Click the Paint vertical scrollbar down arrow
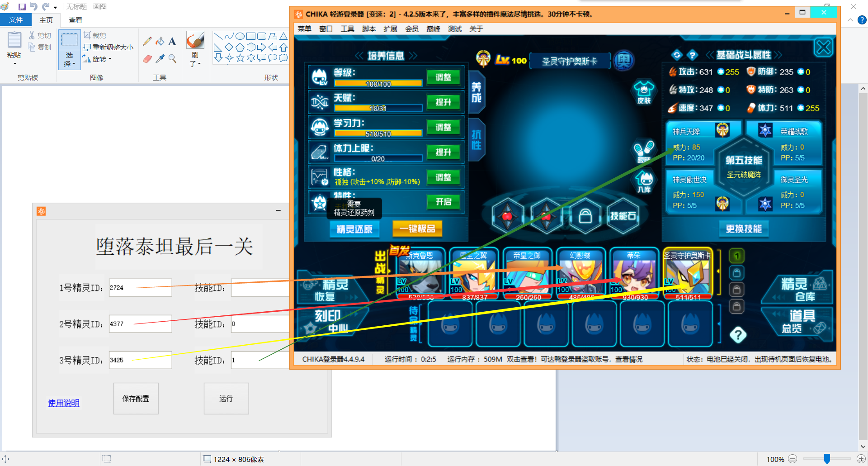Image resolution: width=868 pixels, height=466 pixels. click(x=863, y=447)
